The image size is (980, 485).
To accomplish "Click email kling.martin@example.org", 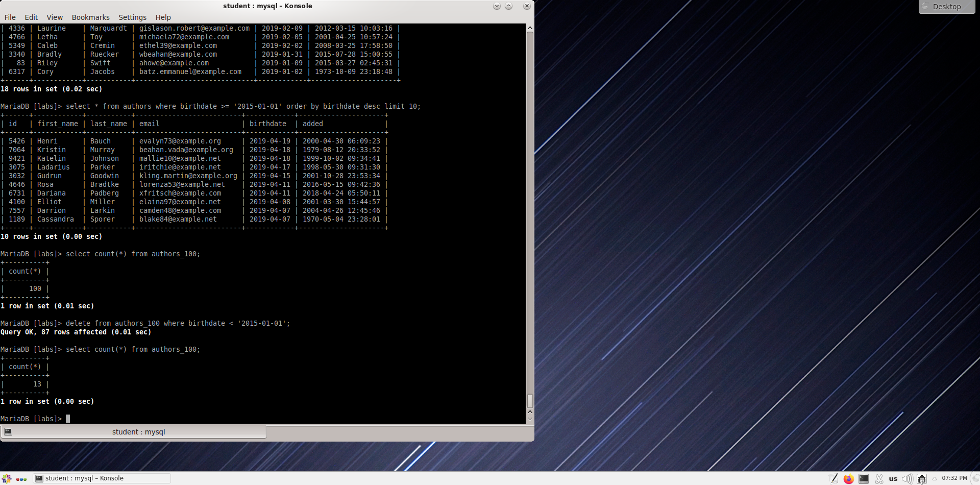I will pyautogui.click(x=188, y=176).
